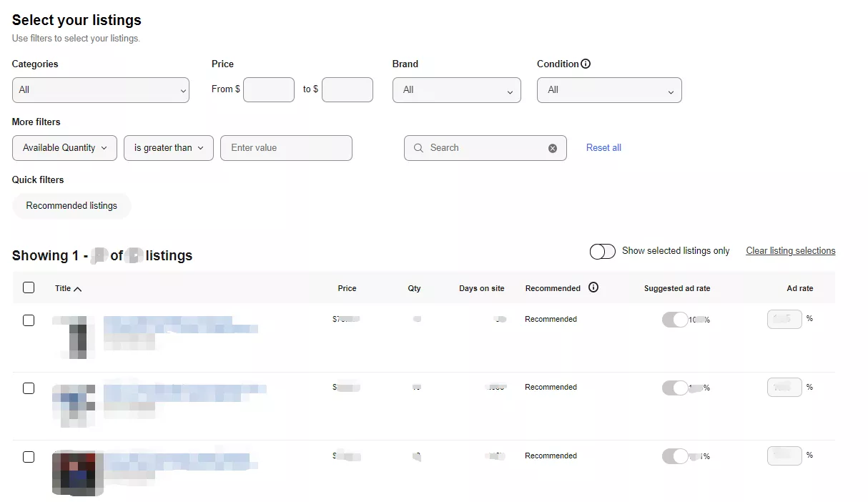Clear the search field with X icon
868x502 pixels.
[x=552, y=148]
